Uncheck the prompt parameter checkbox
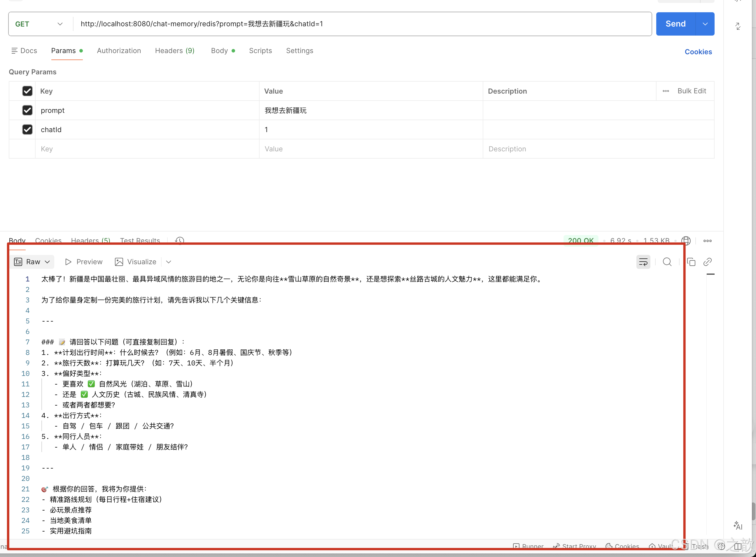The height and width of the screenshot is (557, 756). 27,110
